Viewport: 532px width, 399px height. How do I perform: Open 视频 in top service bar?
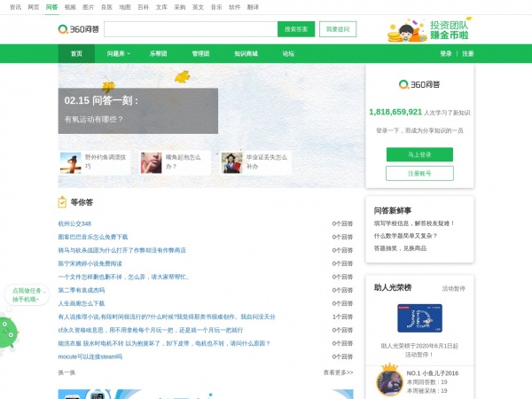(70, 7)
